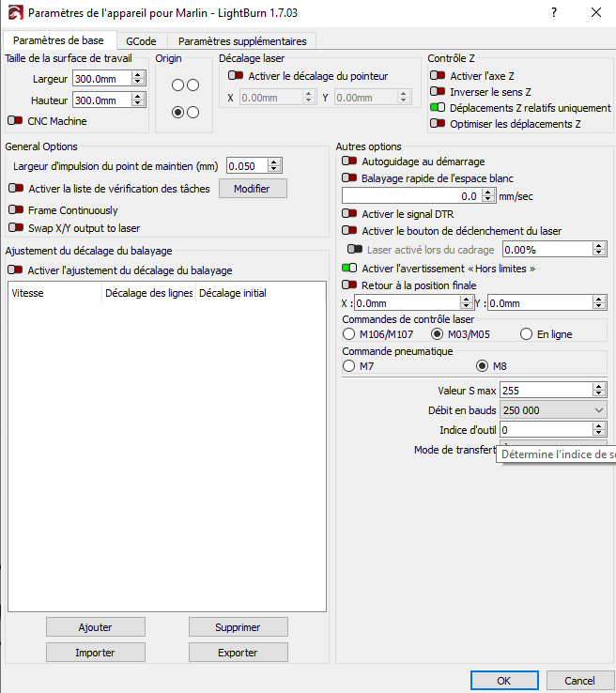Click the Largeur spinner arrows
The width and height of the screenshot is (616, 693).
[138, 79]
